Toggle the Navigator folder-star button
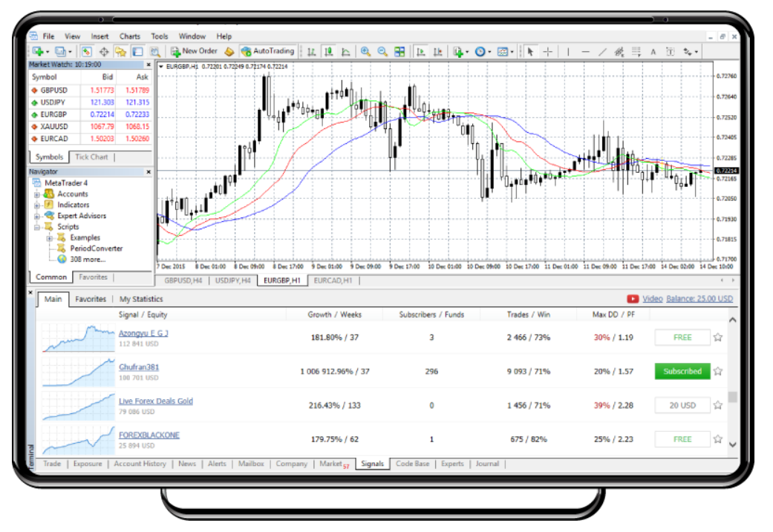The height and width of the screenshot is (532, 773). (x=121, y=51)
